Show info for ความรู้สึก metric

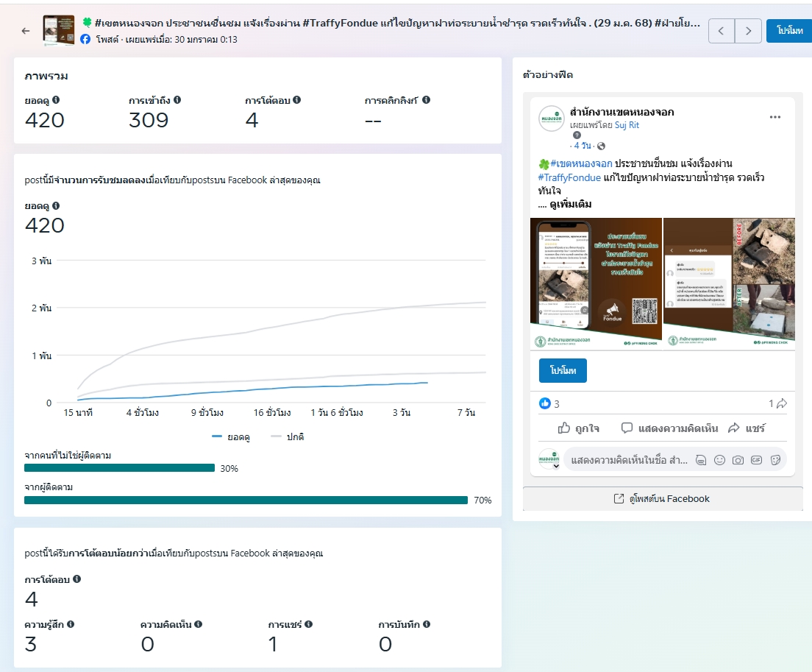tap(71, 624)
